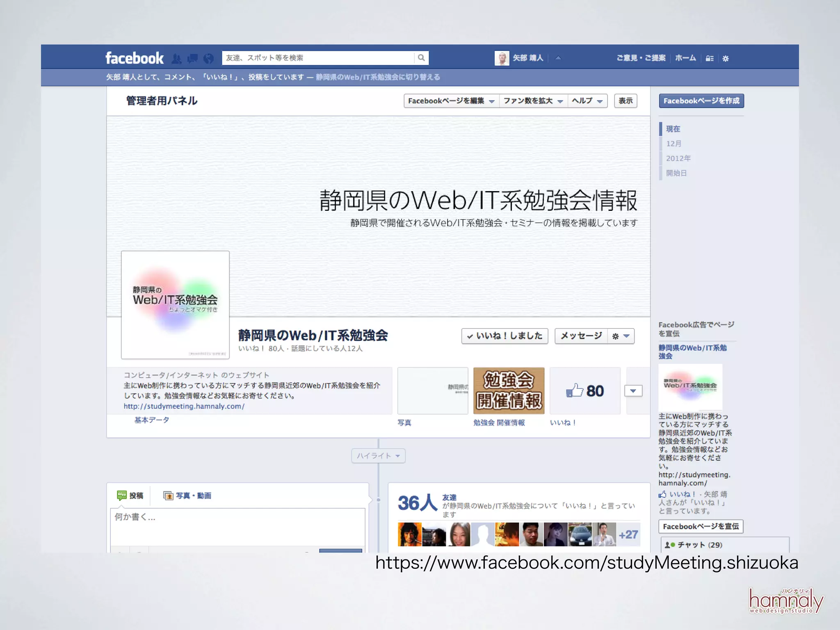Click Facebookページを宣伝 button
This screenshot has height=630, width=840.
pyautogui.click(x=701, y=526)
